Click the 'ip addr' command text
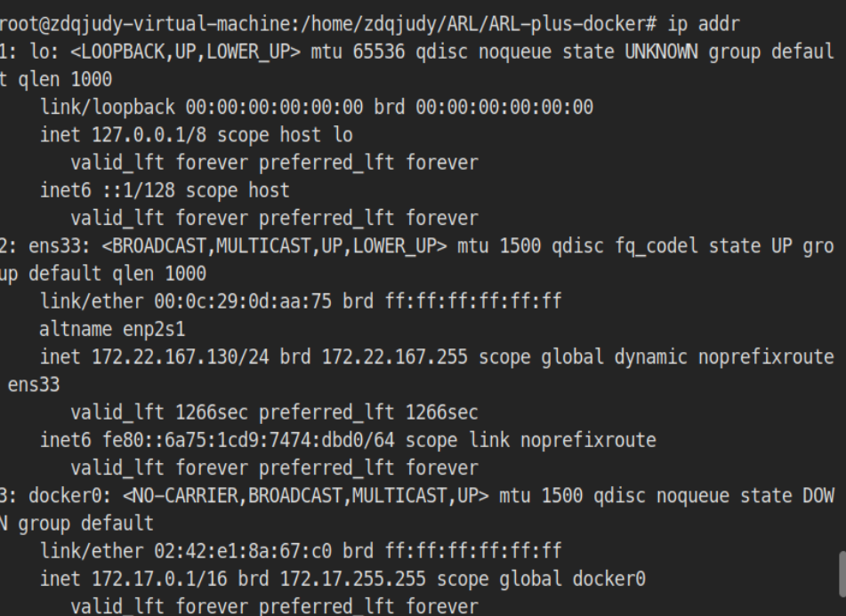The height and width of the screenshot is (616, 846). [704, 24]
